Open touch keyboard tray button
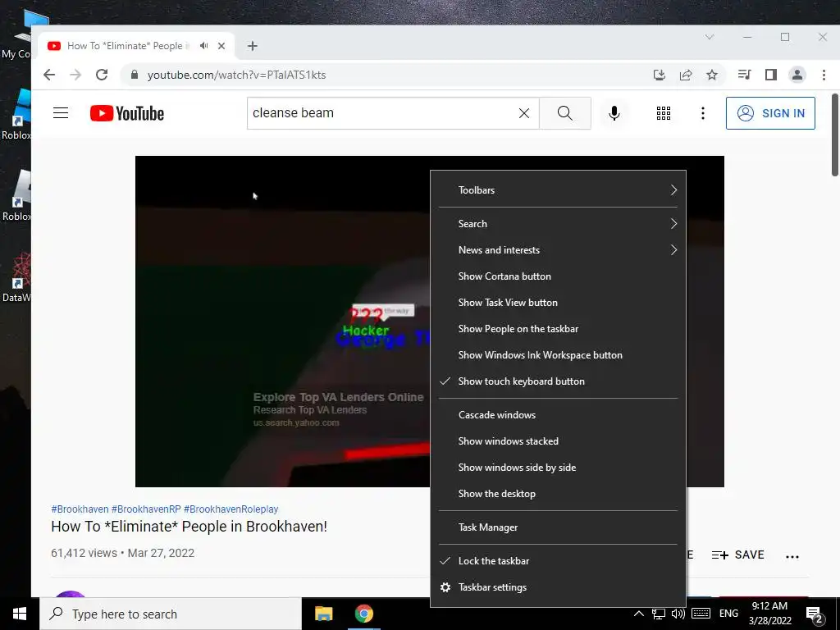Image resolution: width=840 pixels, height=630 pixels. [x=701, y=614]
